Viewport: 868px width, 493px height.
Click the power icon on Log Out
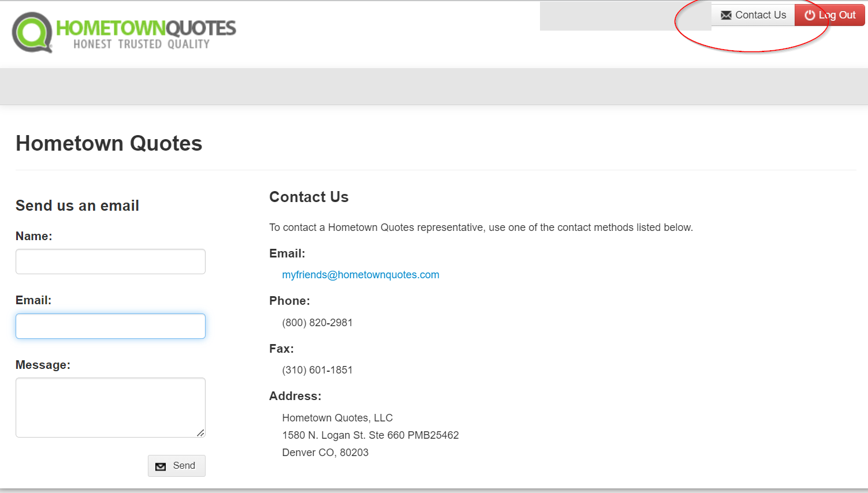click(810, 16)
